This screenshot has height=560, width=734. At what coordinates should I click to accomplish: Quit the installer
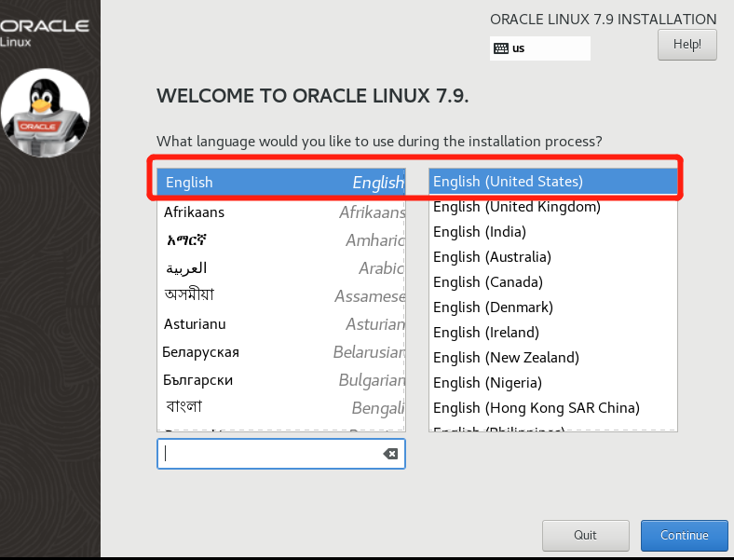585,535
